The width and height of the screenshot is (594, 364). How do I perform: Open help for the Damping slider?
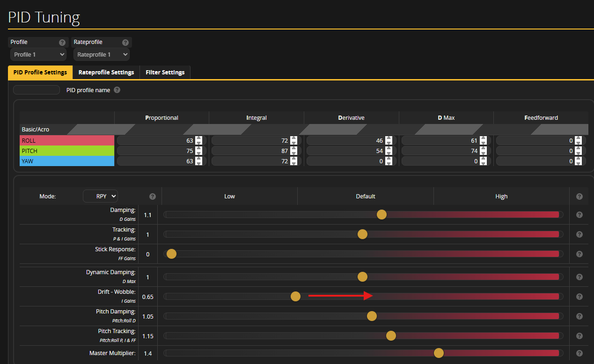pyautogui.click(x=579, y=215)
